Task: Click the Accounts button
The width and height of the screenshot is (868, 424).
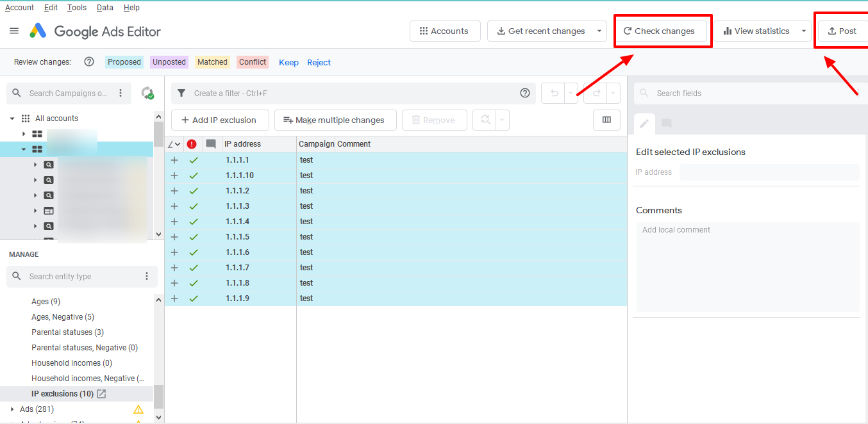Action: click(x=445, y=31)
